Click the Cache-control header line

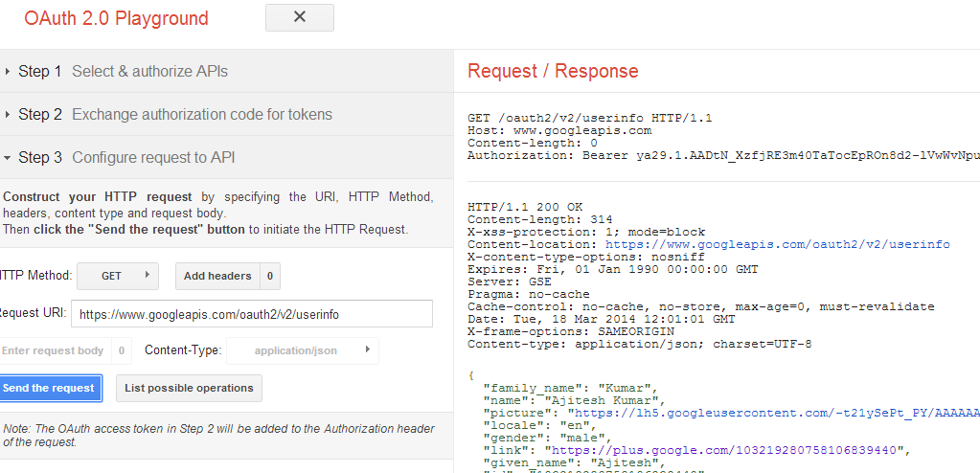click(x=701, y=306)
